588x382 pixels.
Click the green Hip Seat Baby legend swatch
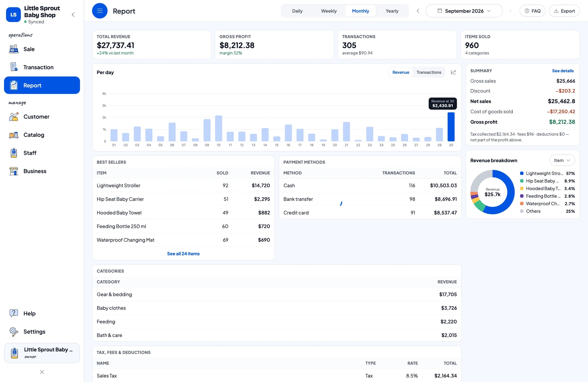[522, 181]
